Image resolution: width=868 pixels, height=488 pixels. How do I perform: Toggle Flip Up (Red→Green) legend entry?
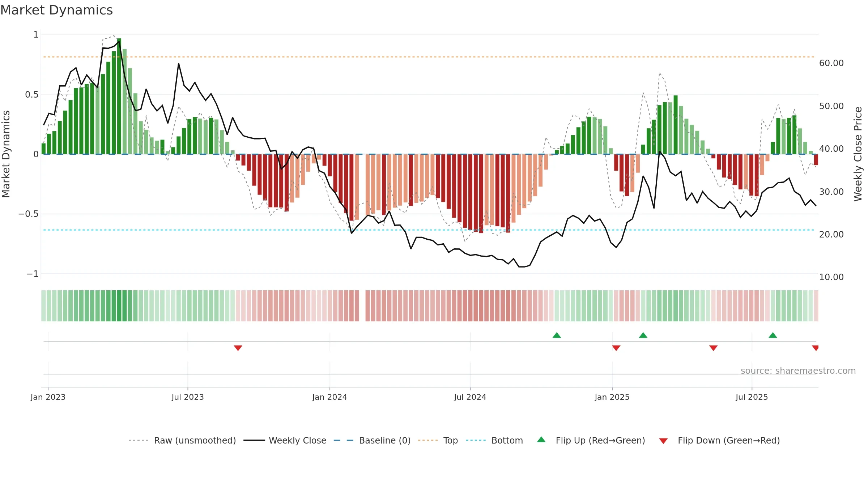tap(591, 440)
